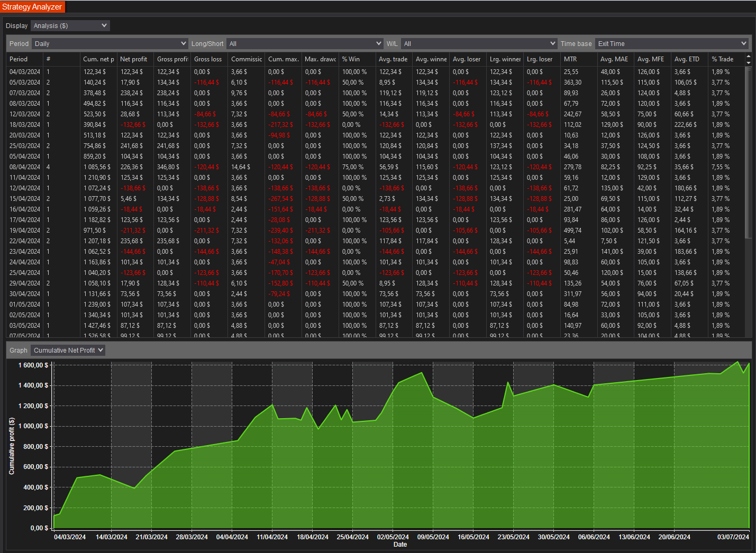Click cumulative net value 1 427,46 $
The height and width of the screenshot is (553, 756).
tap(97, 326)
